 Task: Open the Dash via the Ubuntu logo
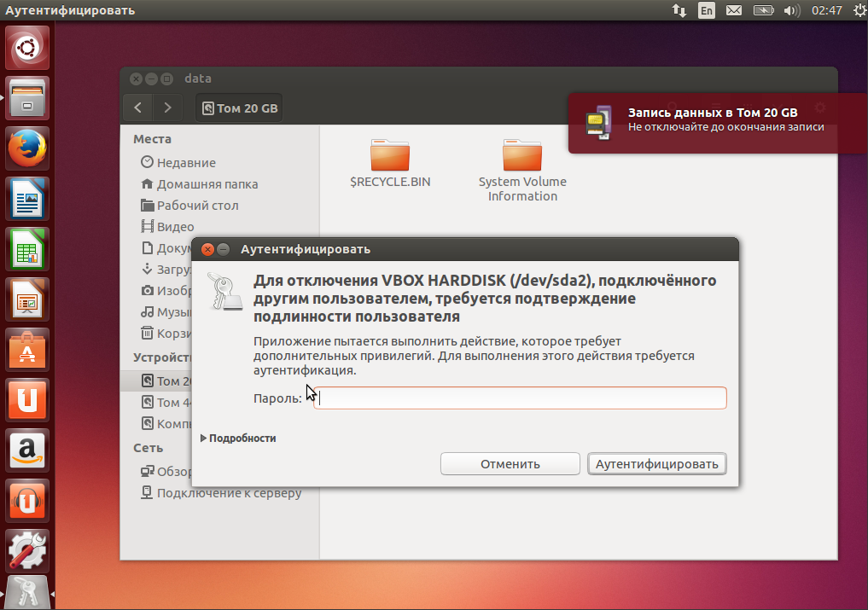click(26, 45)
